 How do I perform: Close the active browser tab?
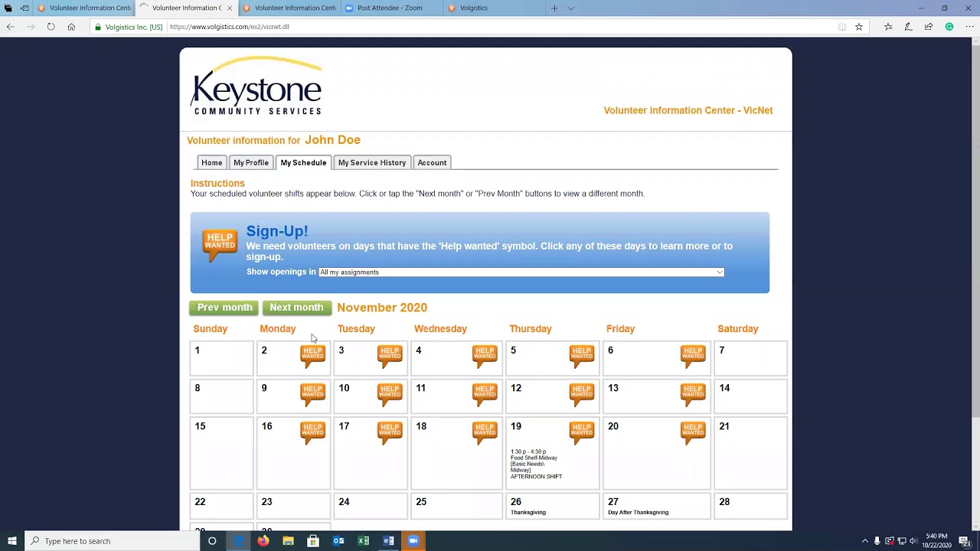coord(229,8)
